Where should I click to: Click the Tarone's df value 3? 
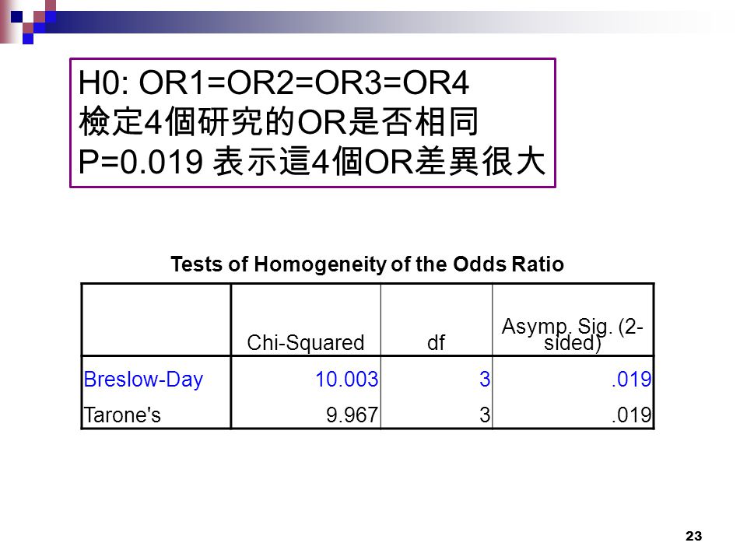[485, 415]
